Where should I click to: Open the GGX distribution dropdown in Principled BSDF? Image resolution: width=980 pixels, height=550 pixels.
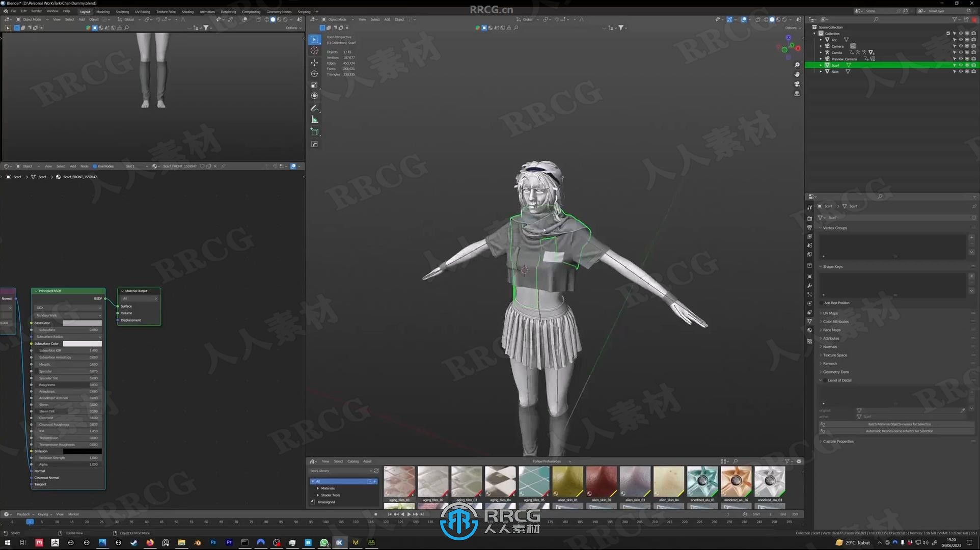point(68,308)
